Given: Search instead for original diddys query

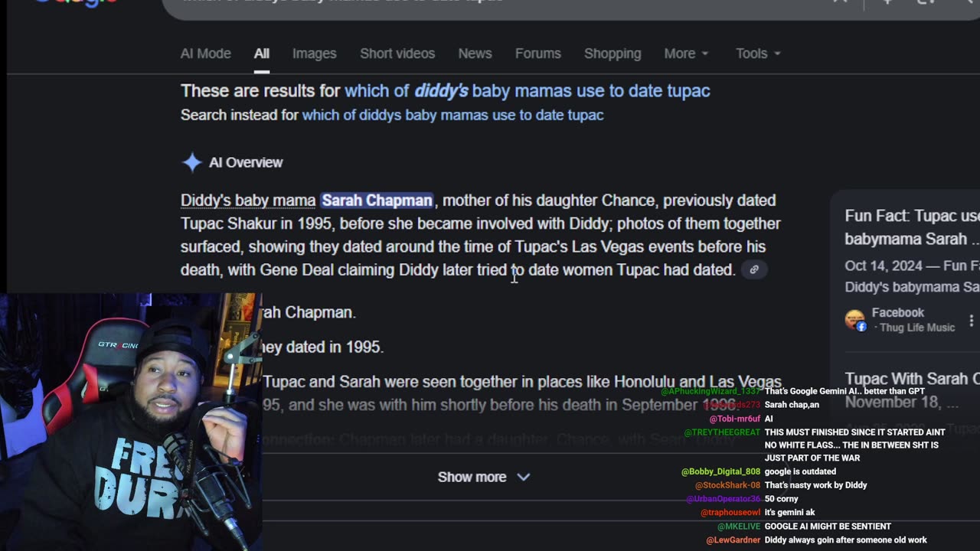Looking at the screenshot, I should (x=452, y=115).
